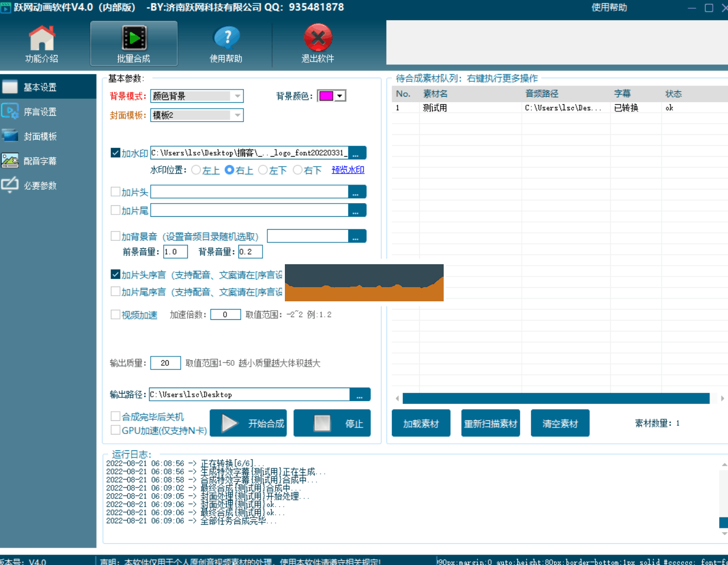Open 序言设置 sidebar icon
The height and width of the screenshot is (565, 728).
(x=10, y=111)
